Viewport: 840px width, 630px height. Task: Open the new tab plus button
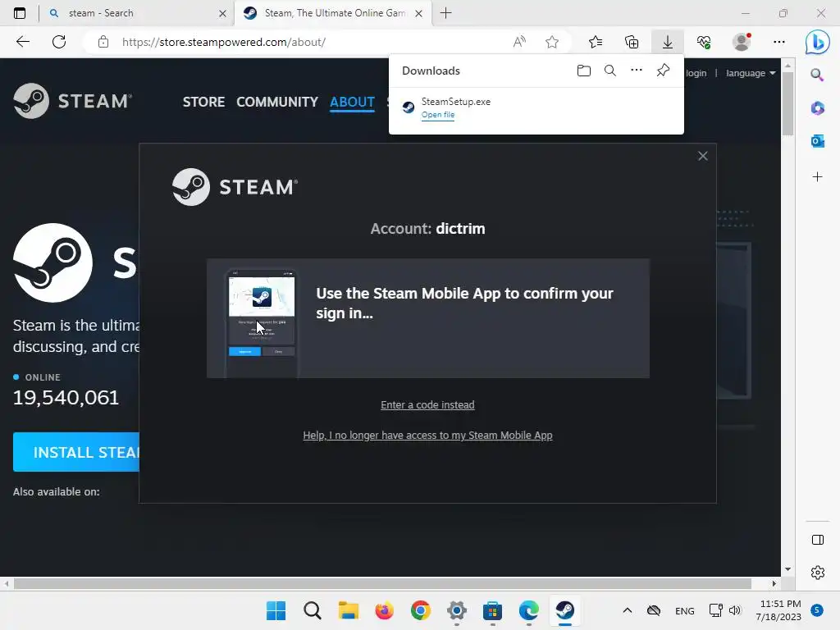coord(445,13)
